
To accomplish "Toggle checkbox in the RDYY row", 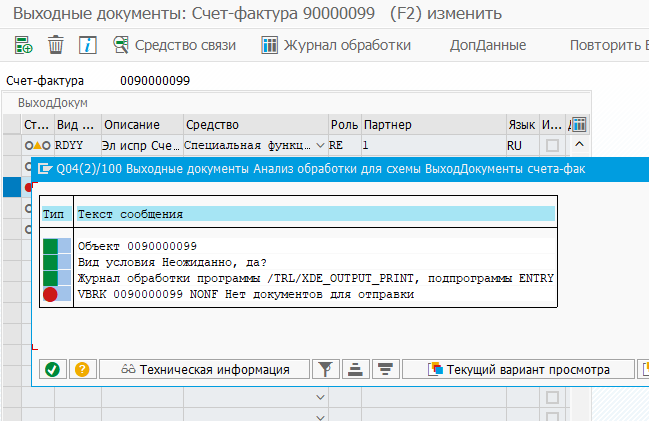I will (x=552, y=146).
